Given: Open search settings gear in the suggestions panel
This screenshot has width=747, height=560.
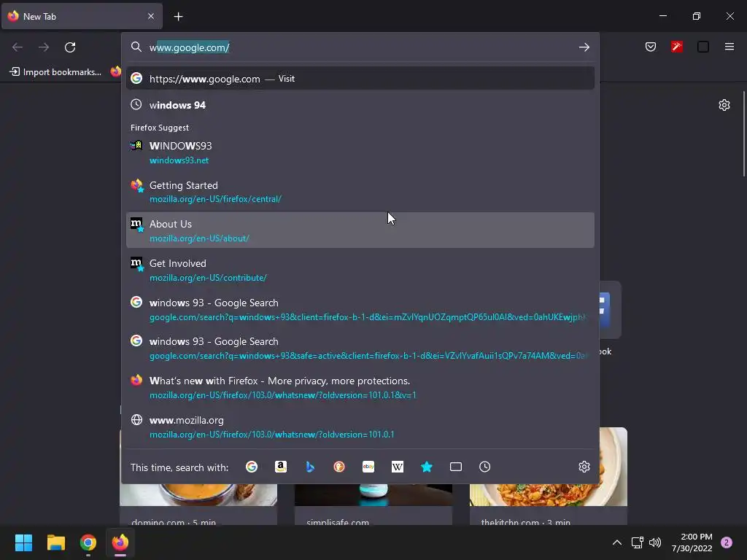Looking at the screenshot, I should pyautogui.click(x=584, y=467).
